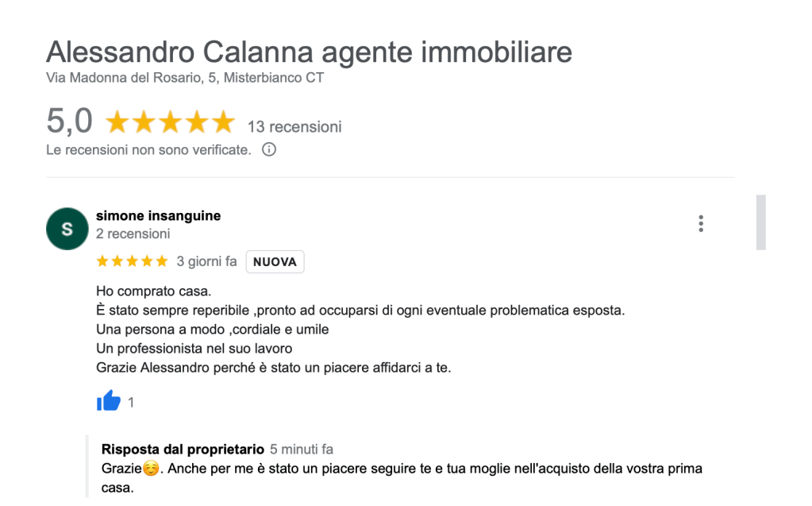Click the "Risposta dal proprietario" heading
812x506 pixels.
point(182,449)
